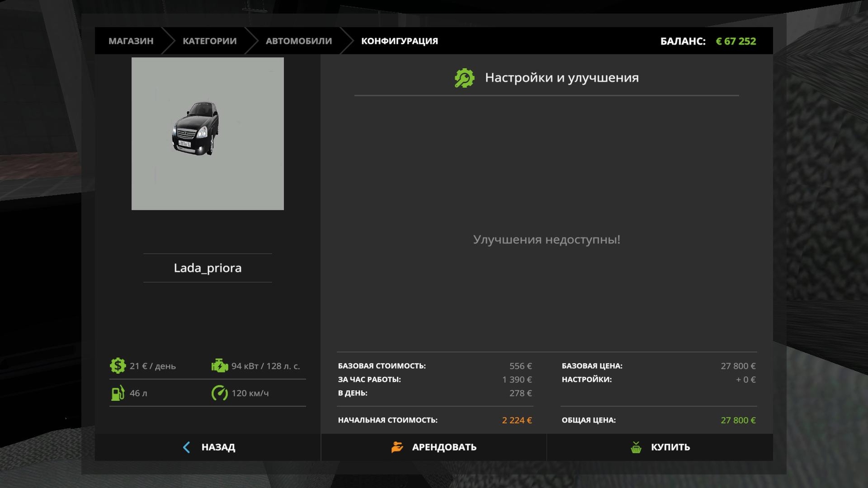The height and width of the screenshot is (488, 868).
Task: Click the initial cost 2 224 € value
Action: pos(516,420)
